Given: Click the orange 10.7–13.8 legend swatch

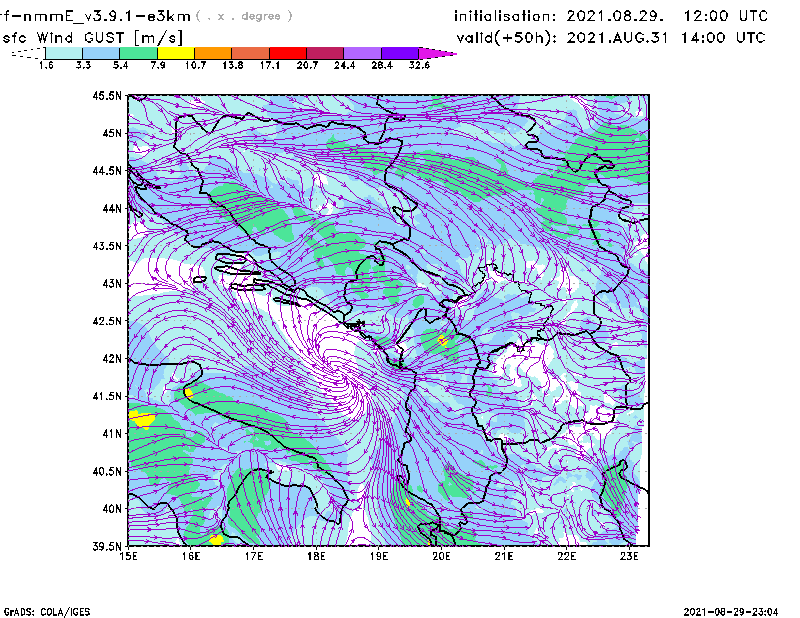Looking at the screenshot, I should 213,53.
